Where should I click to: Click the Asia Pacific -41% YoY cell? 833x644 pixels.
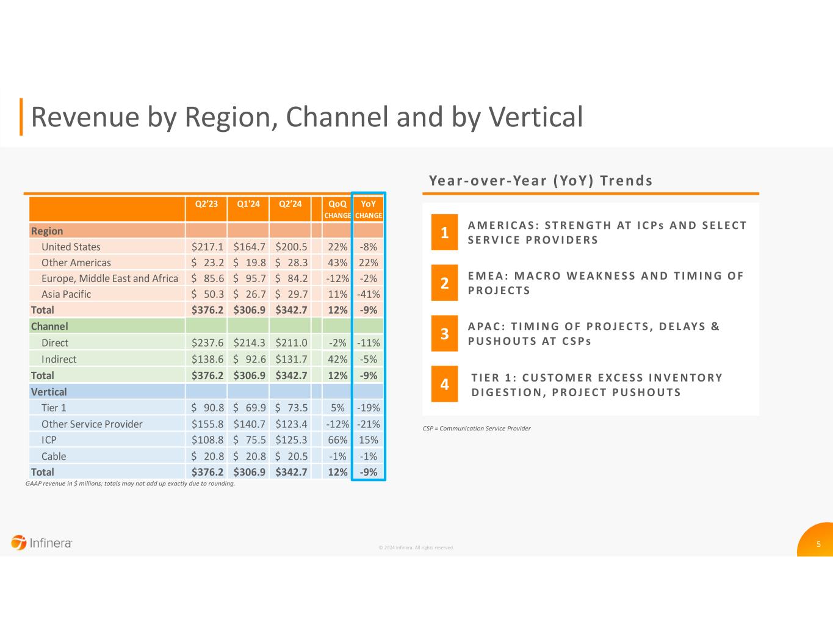tap(368, 294)
